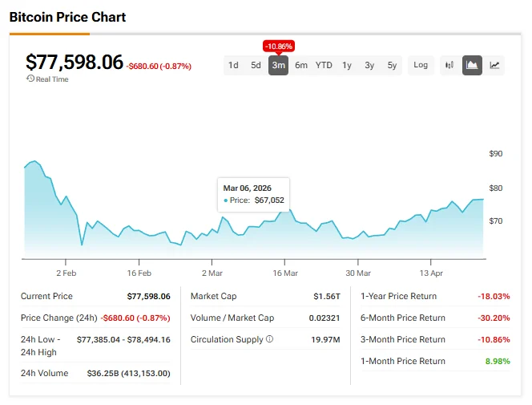
Task: Click the Circulation Supply value 19.97M
Action: tap(325, 340)
